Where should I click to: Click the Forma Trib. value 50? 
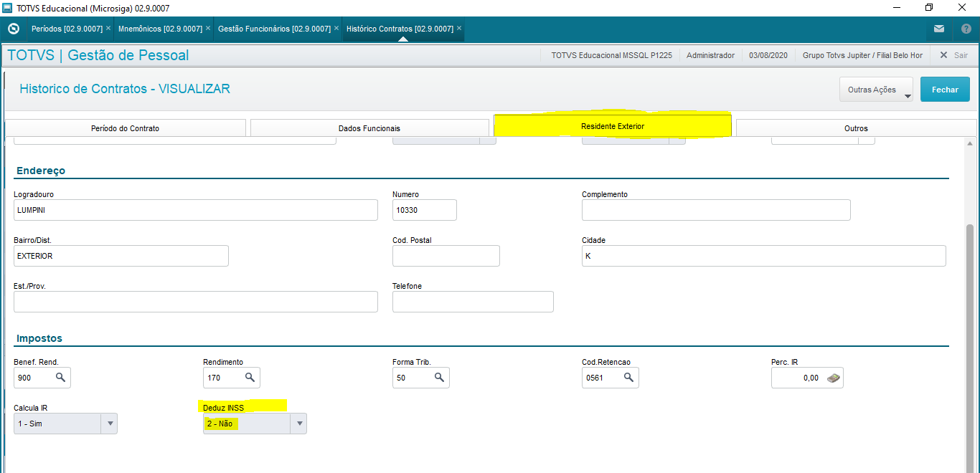pos(401,378)
